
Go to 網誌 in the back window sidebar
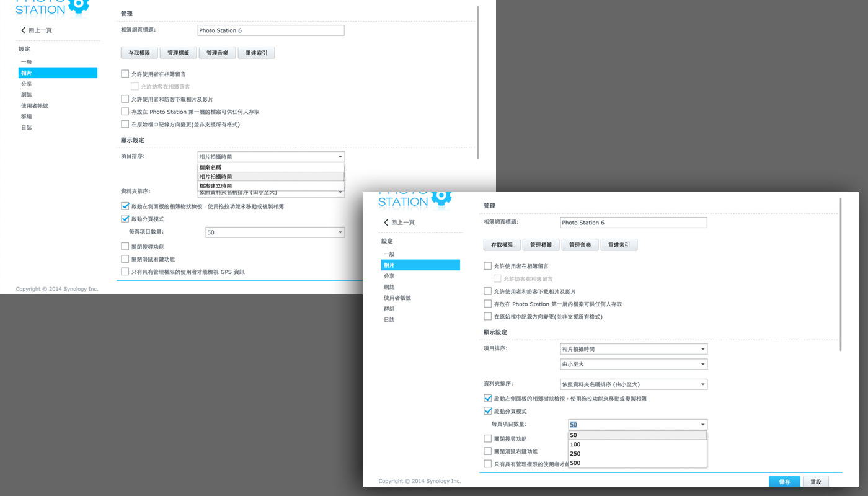tap(26, 95)
